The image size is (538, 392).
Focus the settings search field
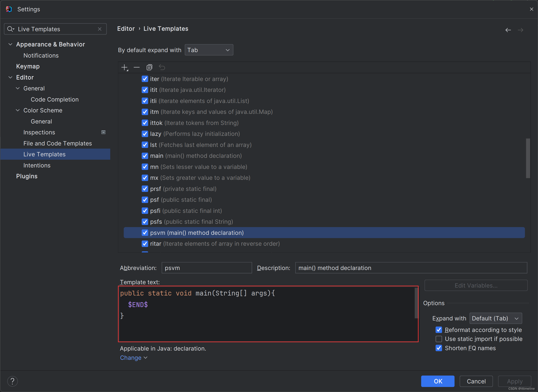point(55,29)
